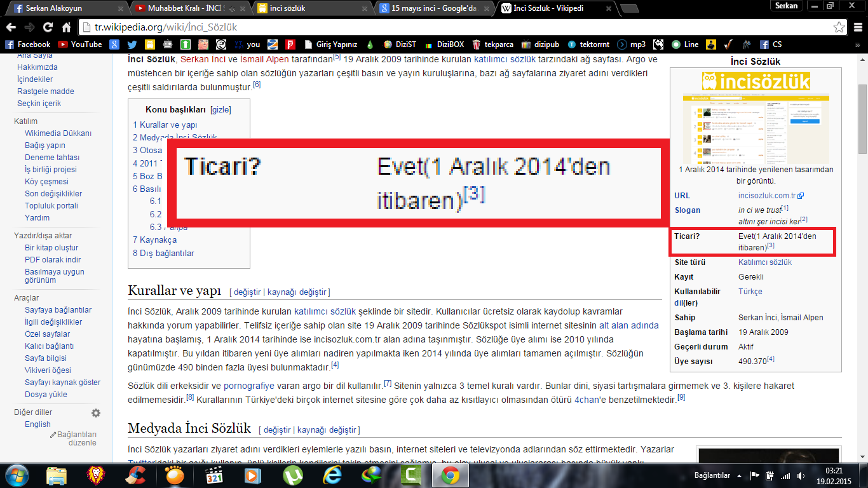Open the tekparca bookmark
Image resolution: width=868 pixels, height=488 pixels.
492,44
